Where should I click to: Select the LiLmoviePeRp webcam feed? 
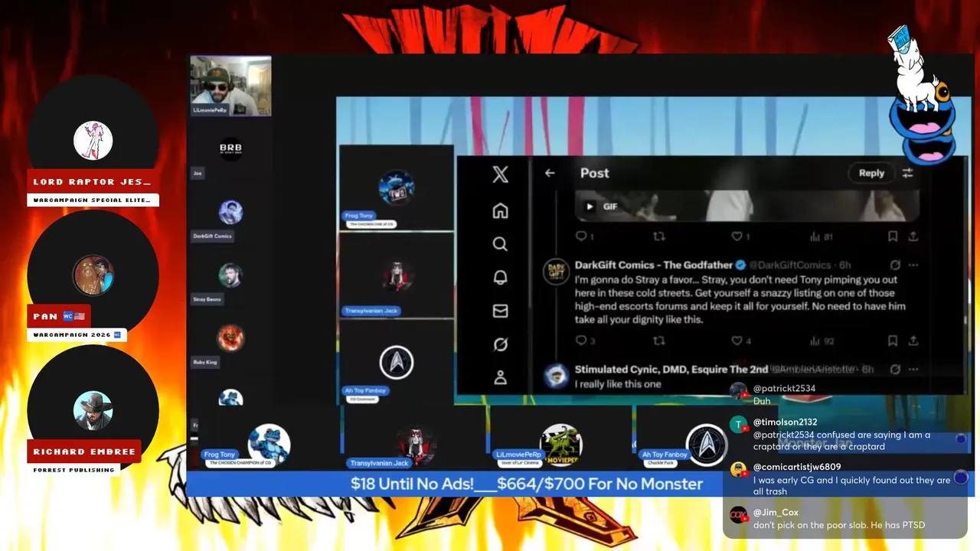[x=230, y=86]
